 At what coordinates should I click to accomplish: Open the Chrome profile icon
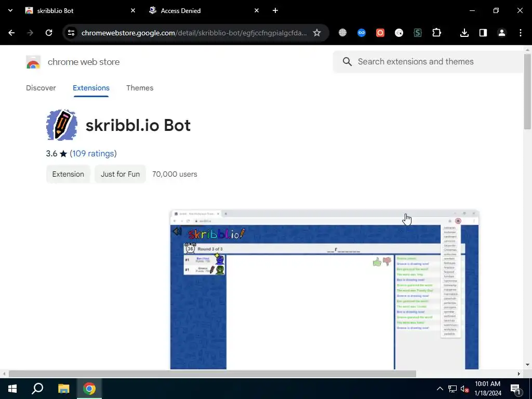(502, 33)
